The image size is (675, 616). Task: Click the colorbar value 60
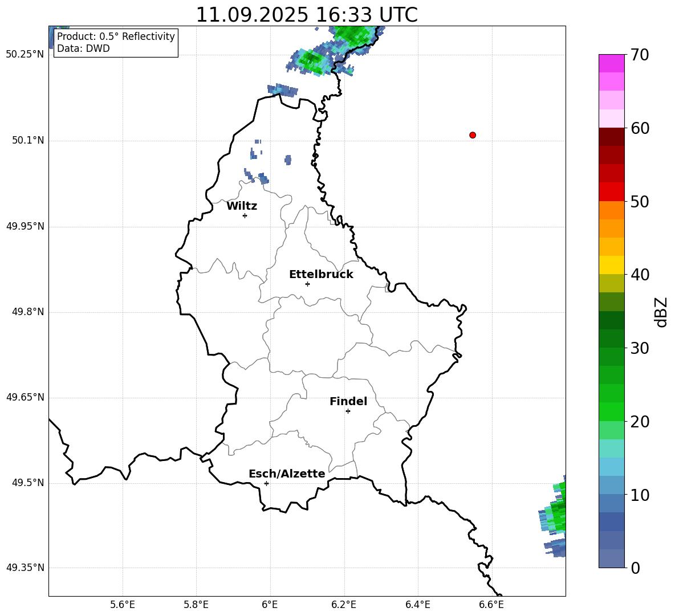(640, 128)
